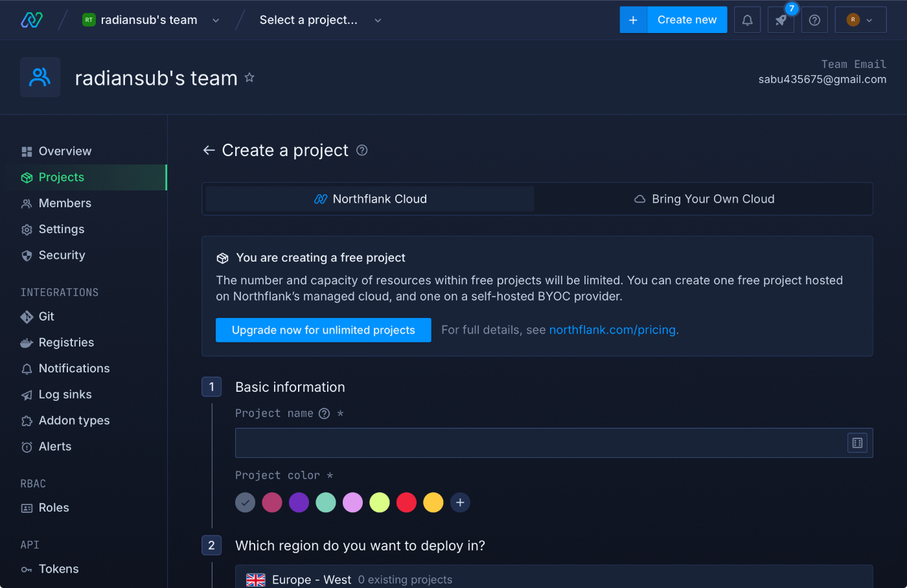Screen dimensions: 907x588
Task: Click the Tokens key icon in sidebar
Action: (x=27, y=569)
